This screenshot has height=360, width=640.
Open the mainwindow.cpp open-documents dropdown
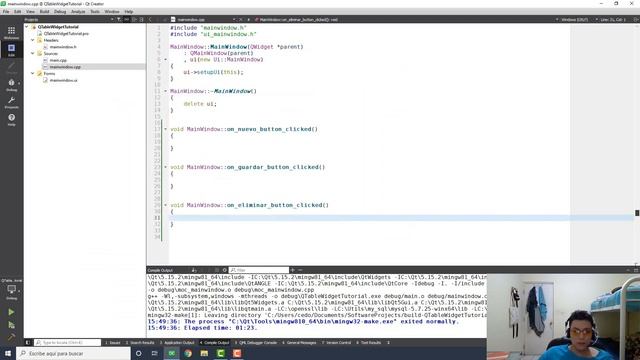204,19
